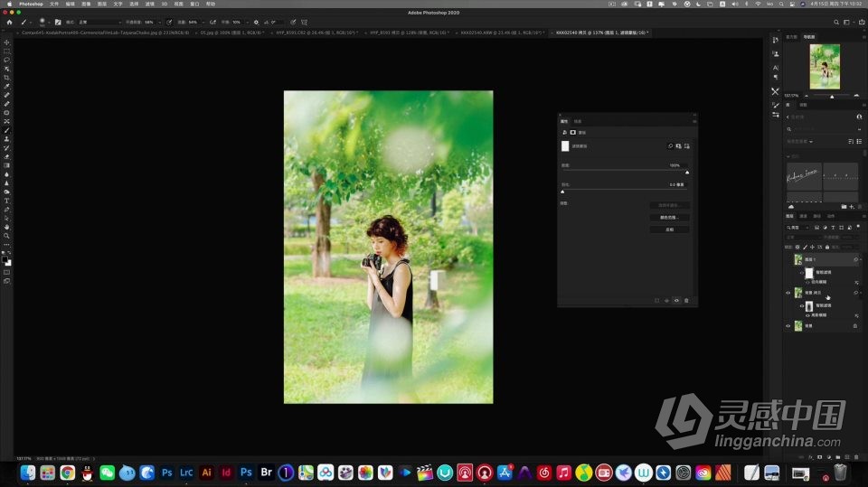Viewport: 868px width, 487px height.
Task: Select the Brush tool in left toolbar
Action: 6,131
